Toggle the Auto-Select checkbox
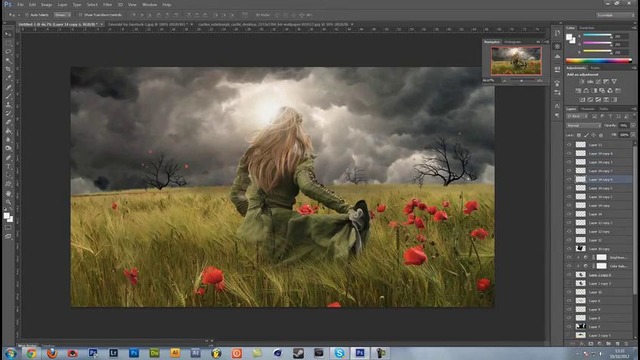640x360 pixels. point(27,15)
